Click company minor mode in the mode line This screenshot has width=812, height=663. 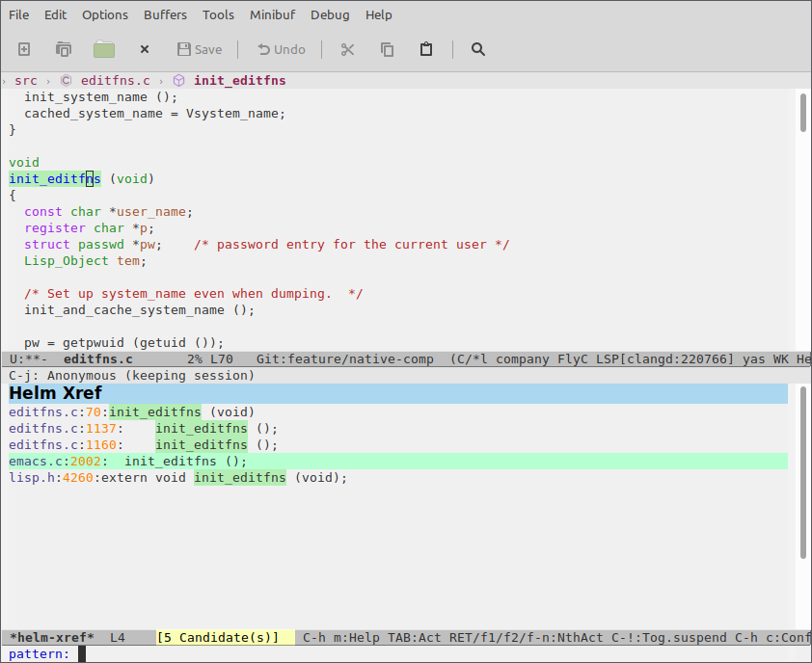pyautogui.click(x=523, y=359)
